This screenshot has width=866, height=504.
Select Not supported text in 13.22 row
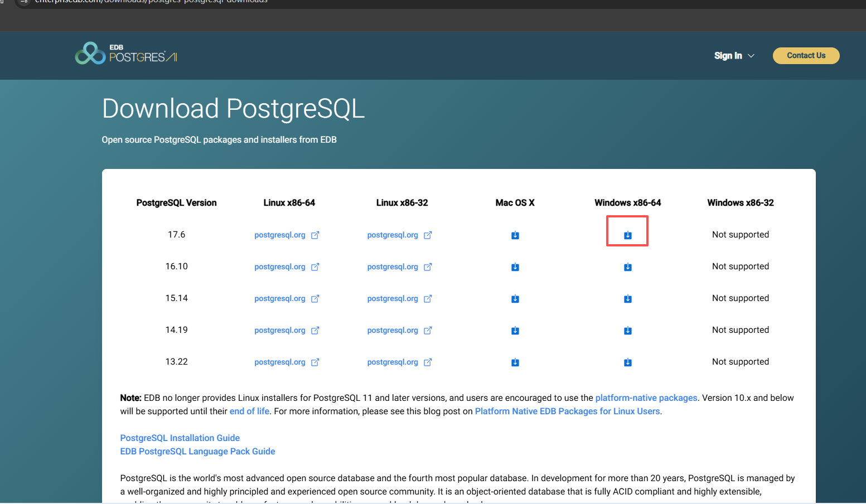(x=741, y=362)
